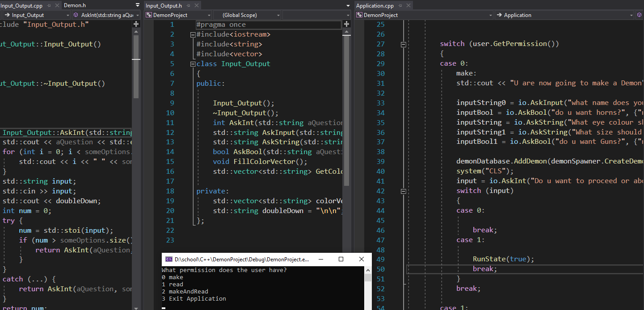Open the (Global Scope) dropdown
Viewport: 644px width, 310px height.
248,15
